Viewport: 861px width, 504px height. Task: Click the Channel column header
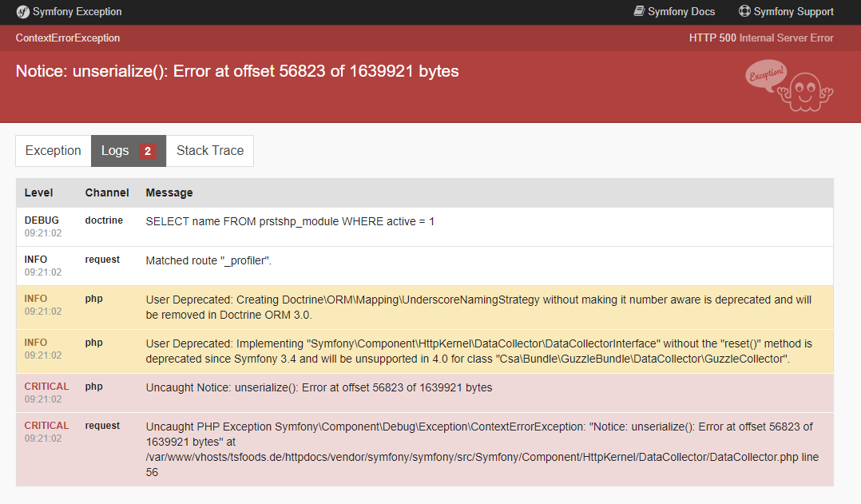point(107,192)
